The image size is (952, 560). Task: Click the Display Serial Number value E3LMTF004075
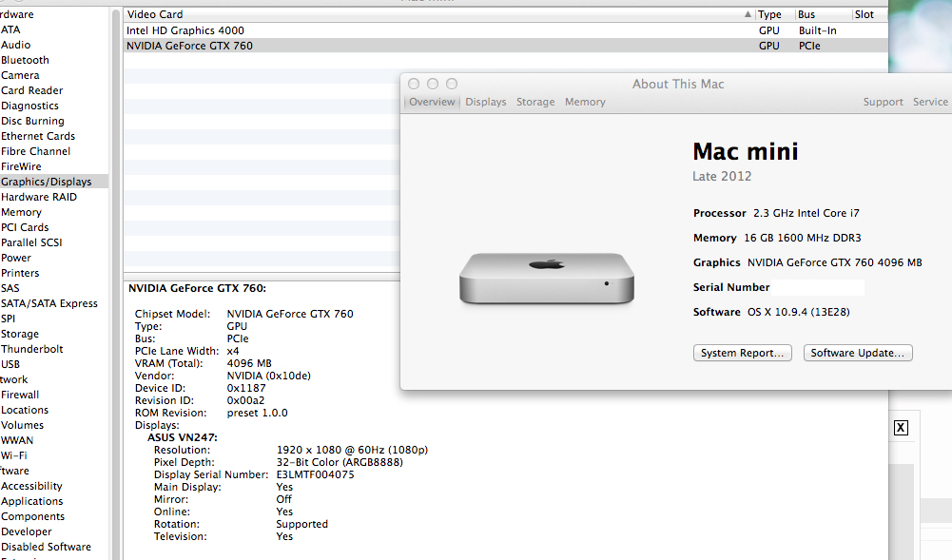[315, 474]
